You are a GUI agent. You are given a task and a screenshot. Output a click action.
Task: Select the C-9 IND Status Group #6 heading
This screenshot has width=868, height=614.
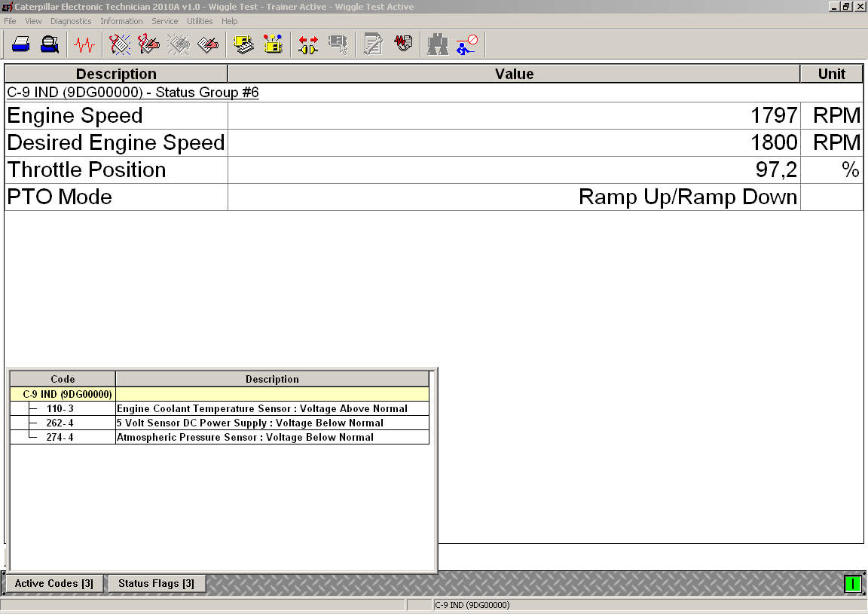pyautogui.click(x=133, y=93)
